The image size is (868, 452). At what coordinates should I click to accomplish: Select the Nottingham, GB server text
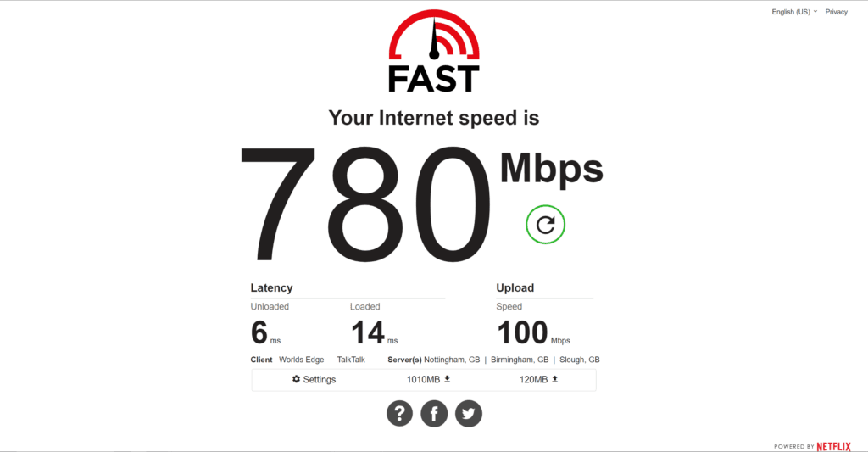(x=452, y=360)
